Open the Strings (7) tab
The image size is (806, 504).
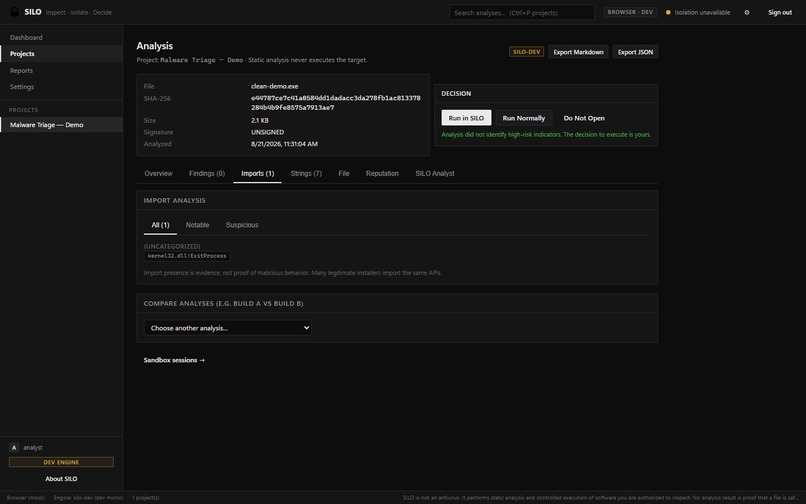306,173
